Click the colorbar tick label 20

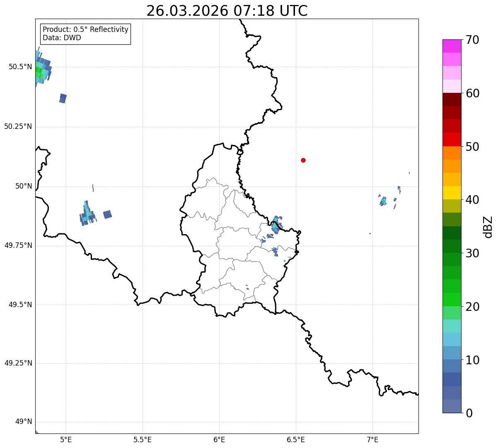[x=472, y=307]
